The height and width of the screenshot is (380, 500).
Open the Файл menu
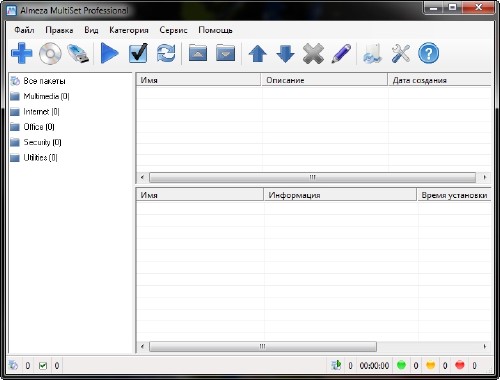pyautogui.click(x=24, y=30)
